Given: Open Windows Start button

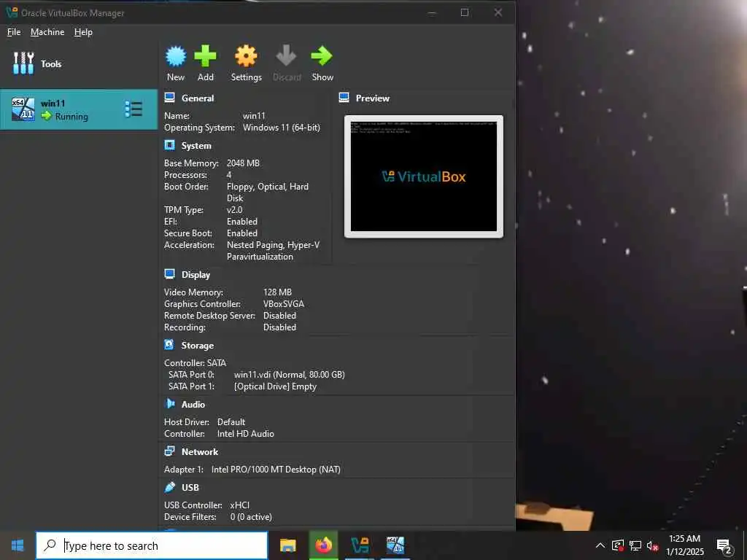Looking at the screenshot, I should 18,545.
